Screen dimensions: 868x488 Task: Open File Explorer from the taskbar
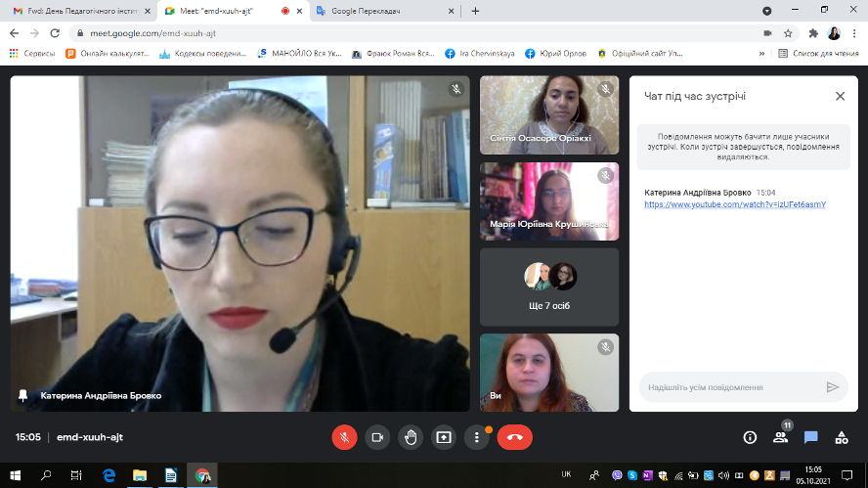pos(140,475)
